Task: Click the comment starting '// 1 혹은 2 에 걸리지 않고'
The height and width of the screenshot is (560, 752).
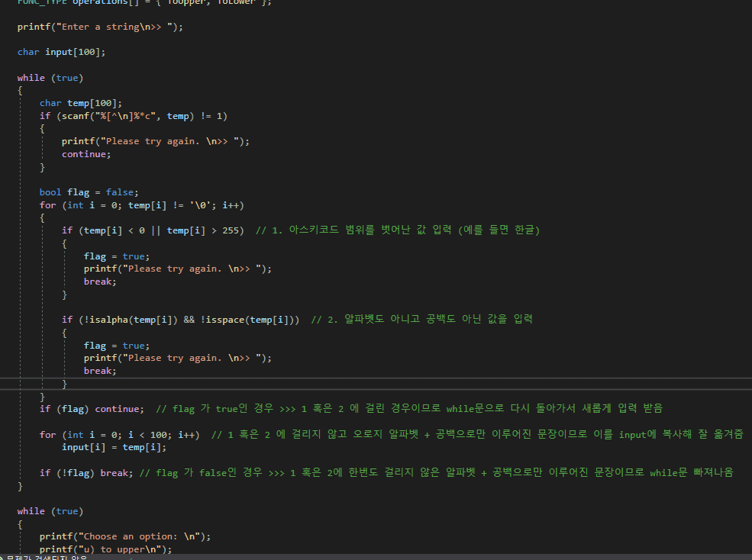Action: pos(477,434)
